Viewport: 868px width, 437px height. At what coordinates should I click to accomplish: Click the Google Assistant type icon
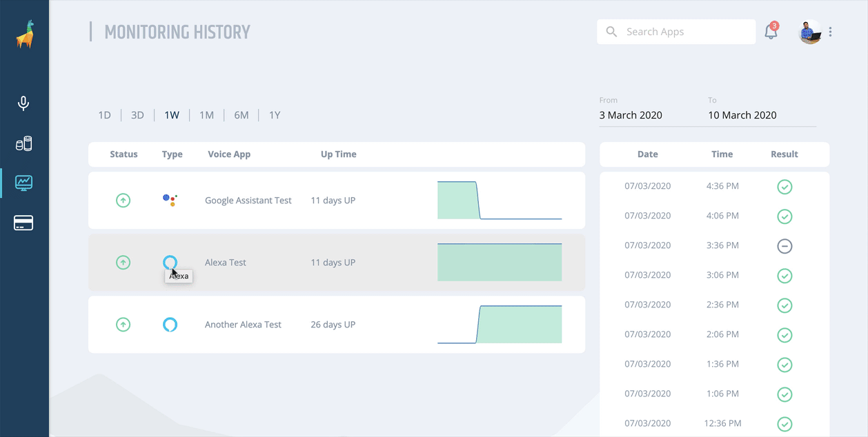tap(170, 200)
